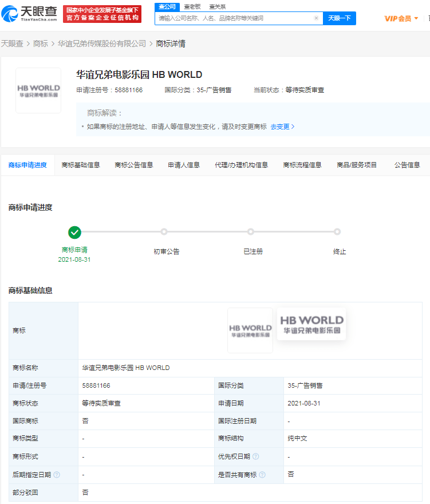This screenshot has width=430, height=504.
Task: Open the HB WORLD trademark thumbnail in table
Action: coord(250,330)
